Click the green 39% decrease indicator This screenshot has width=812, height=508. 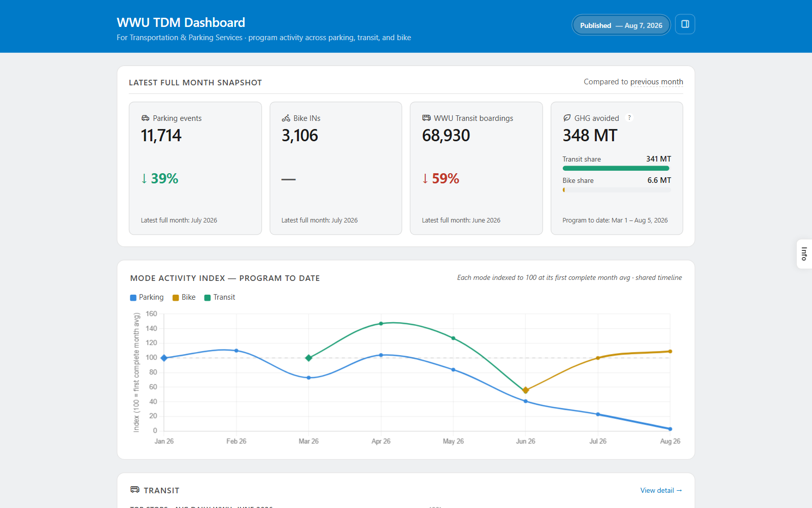click(159, 179)
